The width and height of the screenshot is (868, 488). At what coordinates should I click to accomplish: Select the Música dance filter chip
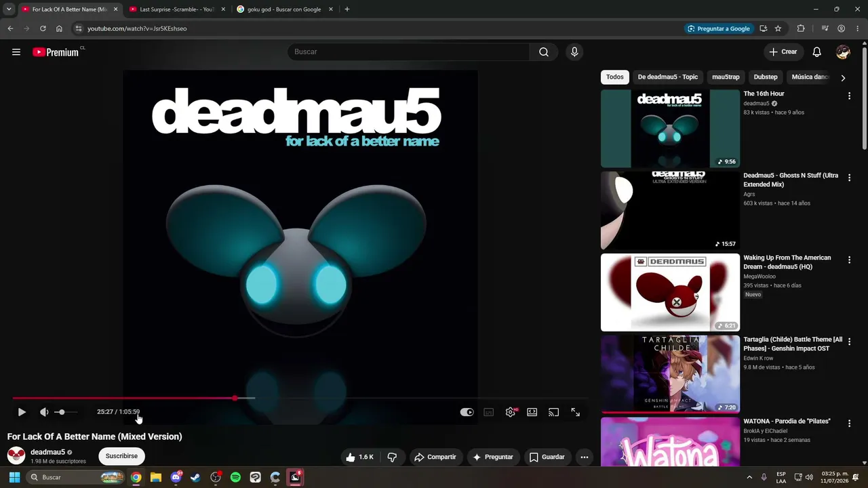(x=810, y=77)
